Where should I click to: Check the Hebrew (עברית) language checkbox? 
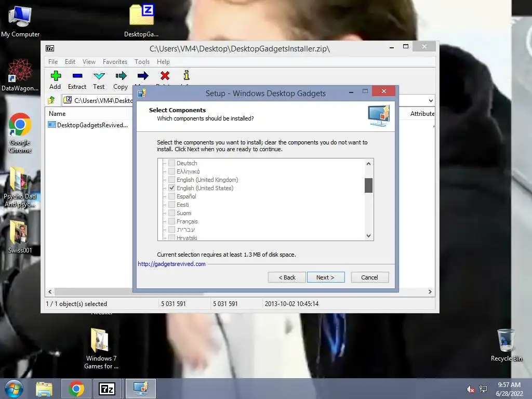click(171, 229)
